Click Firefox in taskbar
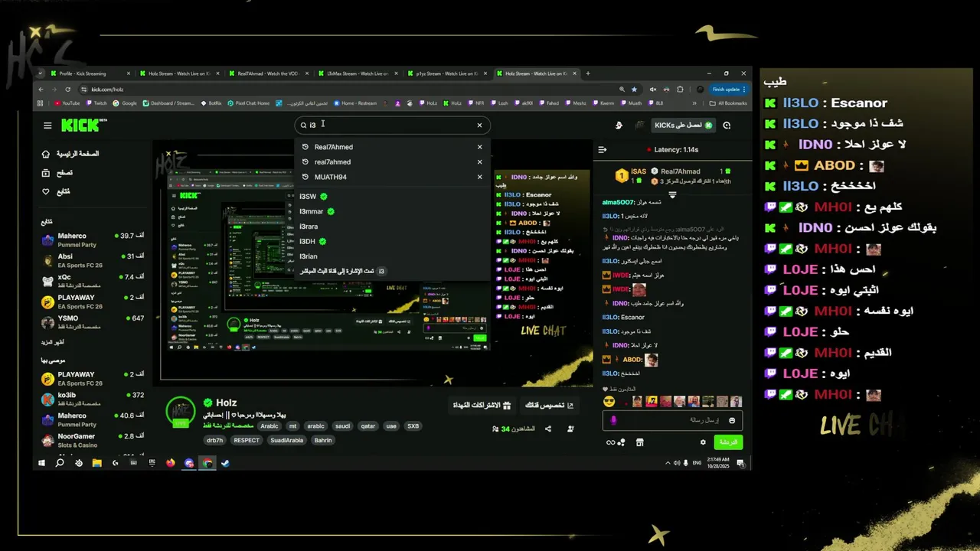 click(170, 463)
